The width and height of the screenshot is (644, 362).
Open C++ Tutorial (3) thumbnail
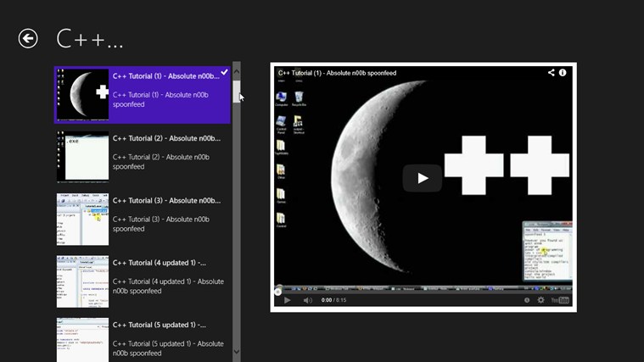pos(82,220)
